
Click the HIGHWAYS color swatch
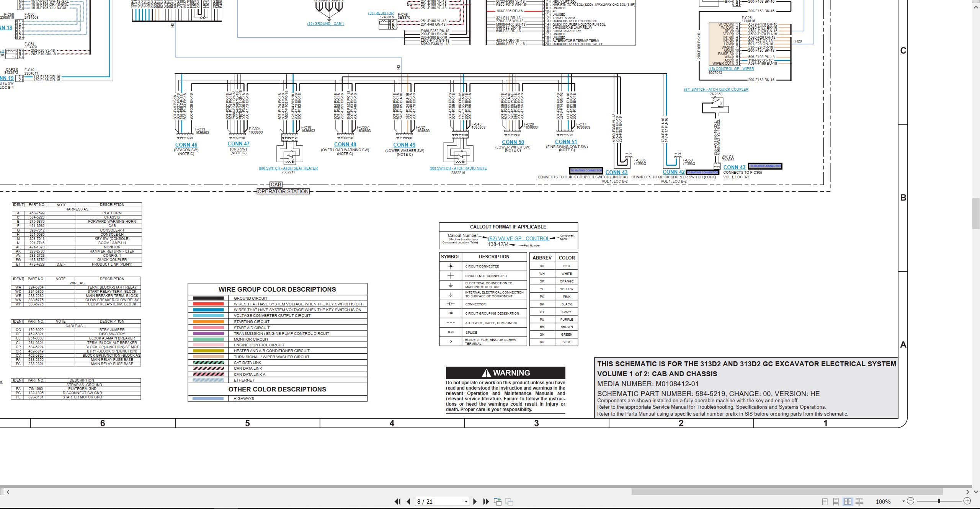click(208, 398)
